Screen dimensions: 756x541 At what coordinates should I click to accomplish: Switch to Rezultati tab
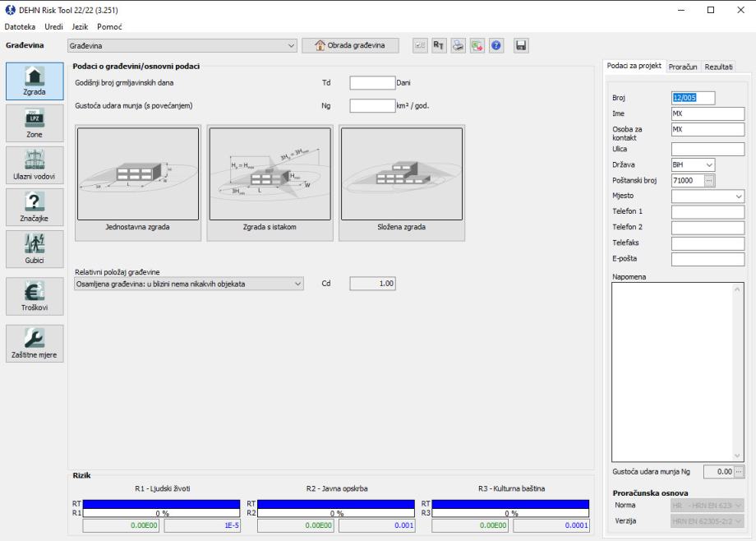718,67
